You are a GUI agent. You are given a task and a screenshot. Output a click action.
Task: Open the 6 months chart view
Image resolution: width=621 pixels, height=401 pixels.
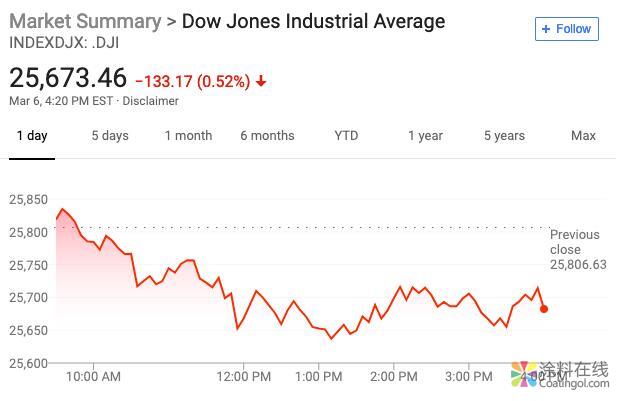[x=267, y=136]
